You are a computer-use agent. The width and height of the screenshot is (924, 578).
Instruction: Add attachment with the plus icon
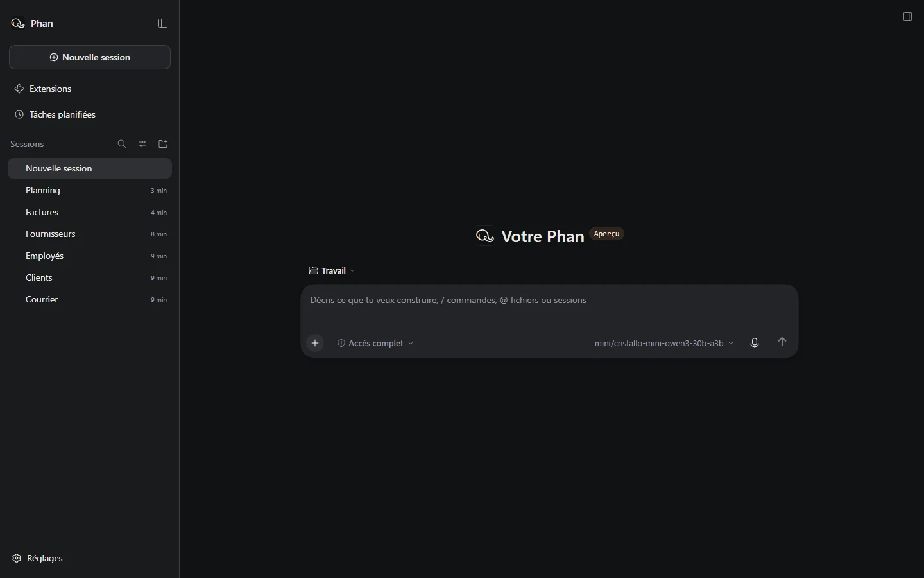point(315,343)
